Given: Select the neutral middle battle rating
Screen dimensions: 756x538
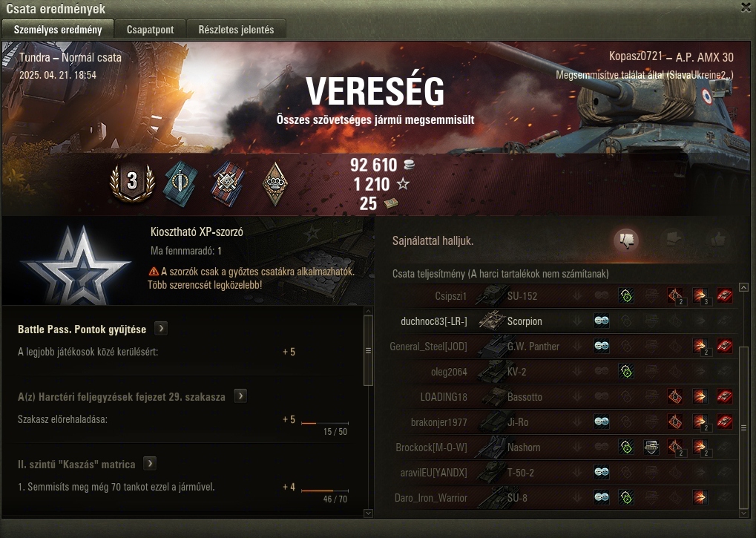Looking at the screenshot, I should click(672, 239).
